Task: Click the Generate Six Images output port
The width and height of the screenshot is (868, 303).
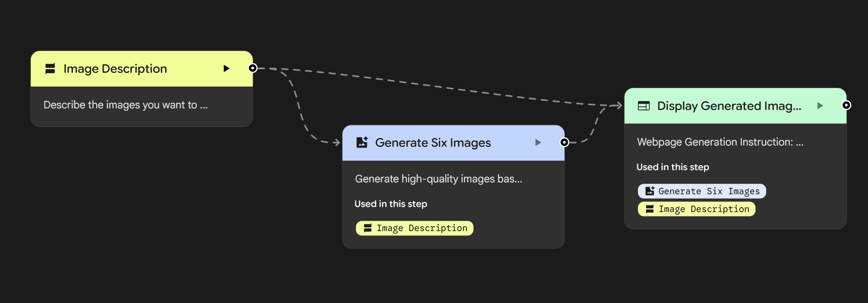Action: tap(564, 142)
